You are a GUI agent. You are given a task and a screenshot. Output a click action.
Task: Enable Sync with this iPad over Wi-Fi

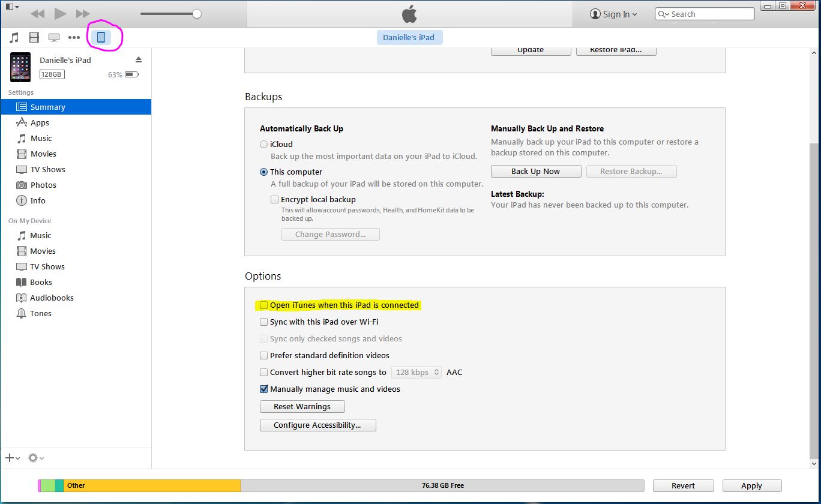(x=263, y=322)
